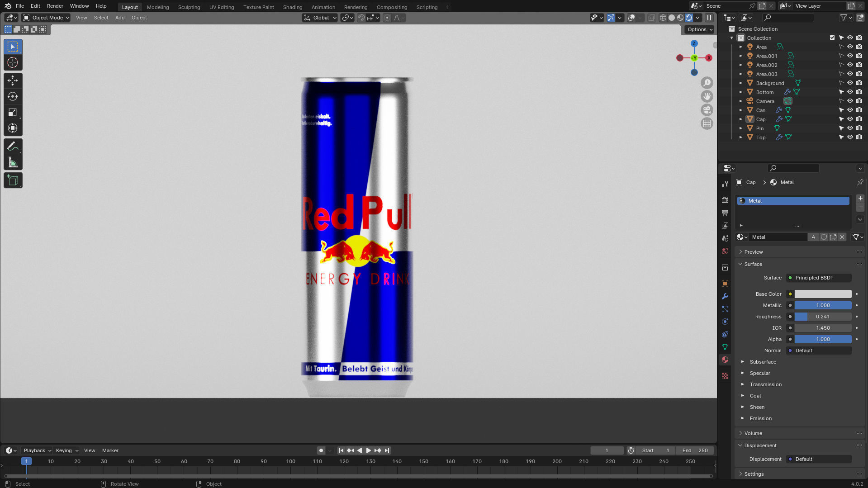Screen dimensions: 868x488
Task: Open the Texture properties tab
Action: (725, 376)
